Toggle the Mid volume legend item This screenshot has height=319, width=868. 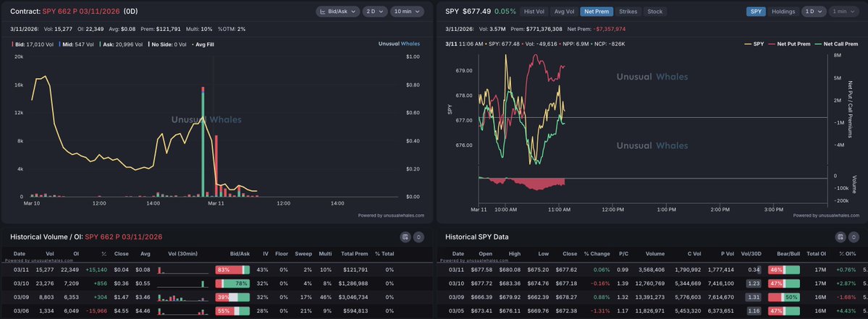point(76,44)
